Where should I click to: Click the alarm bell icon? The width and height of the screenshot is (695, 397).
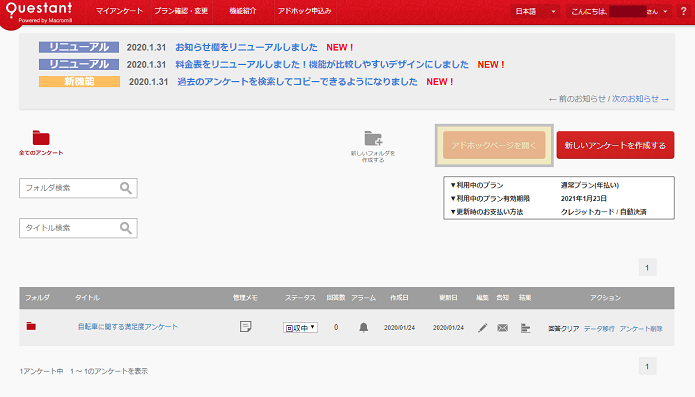point(363,327)
